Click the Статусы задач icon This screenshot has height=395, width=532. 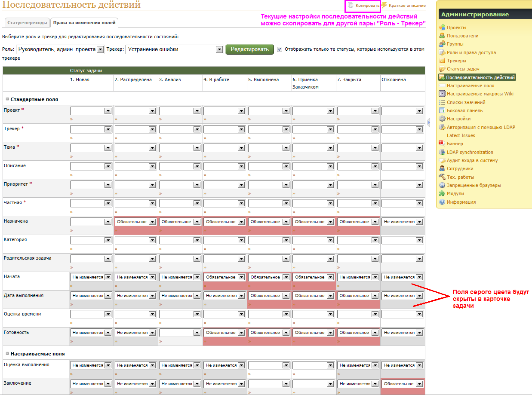(442, 69)
